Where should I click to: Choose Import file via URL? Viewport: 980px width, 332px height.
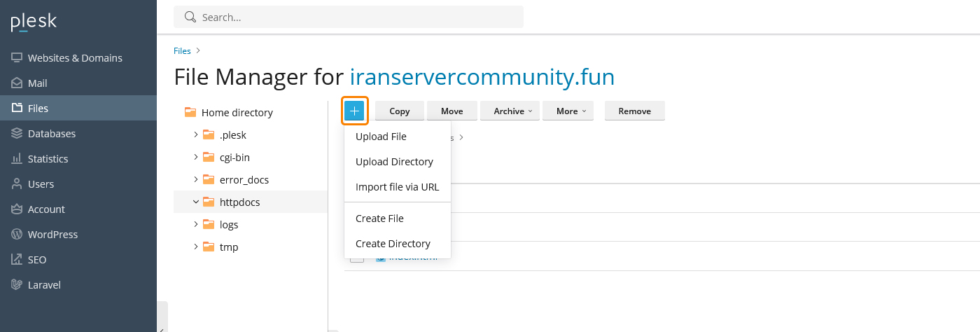point(397,187)
